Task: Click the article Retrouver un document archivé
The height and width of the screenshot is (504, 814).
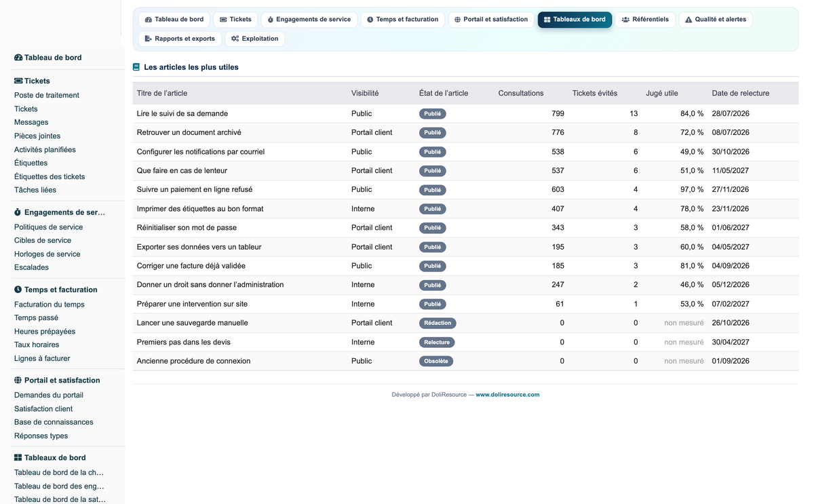Action: pos(189,133)
